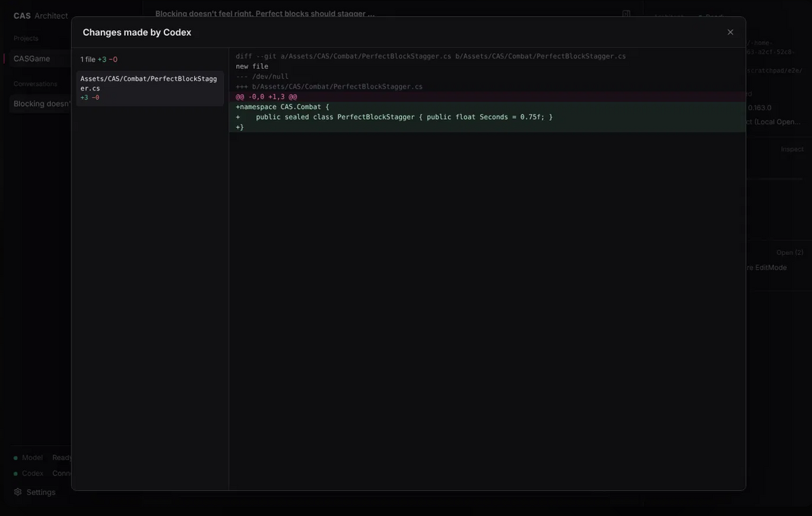Click the "0.163.0" version text in background

(759, 108)
